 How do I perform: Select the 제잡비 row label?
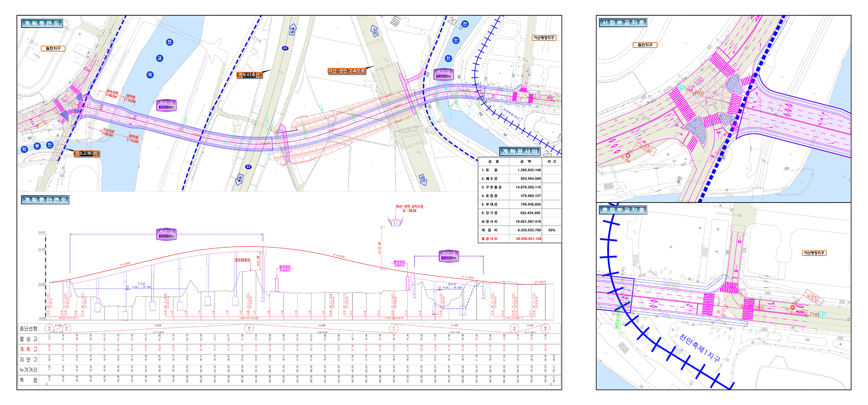pos(490,230)
